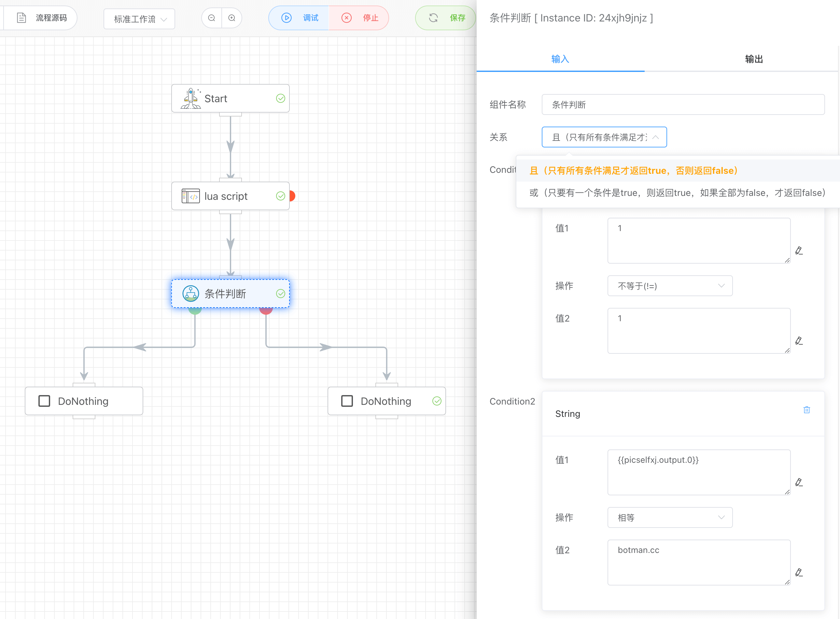Click the right DoNothing node's checkbox square

[347, 401]
